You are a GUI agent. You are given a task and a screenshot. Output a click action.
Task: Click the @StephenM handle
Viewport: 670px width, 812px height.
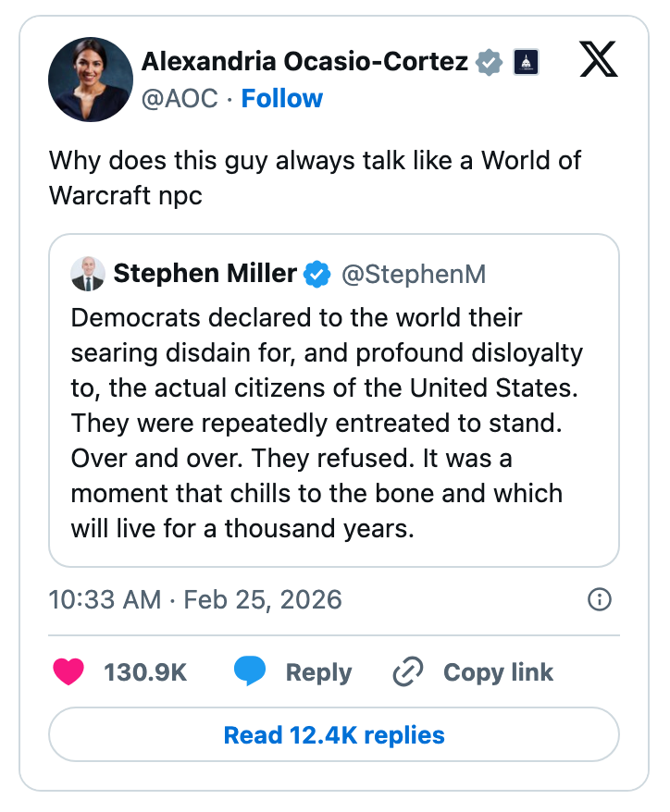[414, 274]
